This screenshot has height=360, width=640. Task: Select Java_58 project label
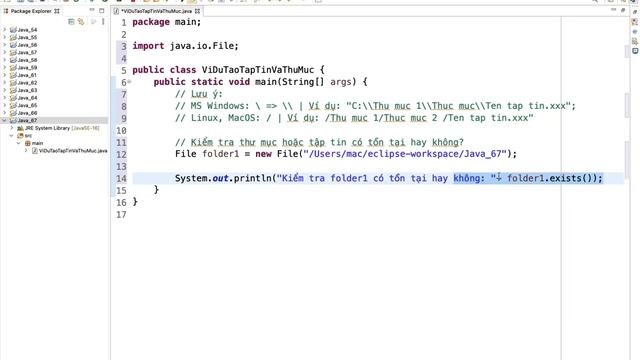coord(27,60)
